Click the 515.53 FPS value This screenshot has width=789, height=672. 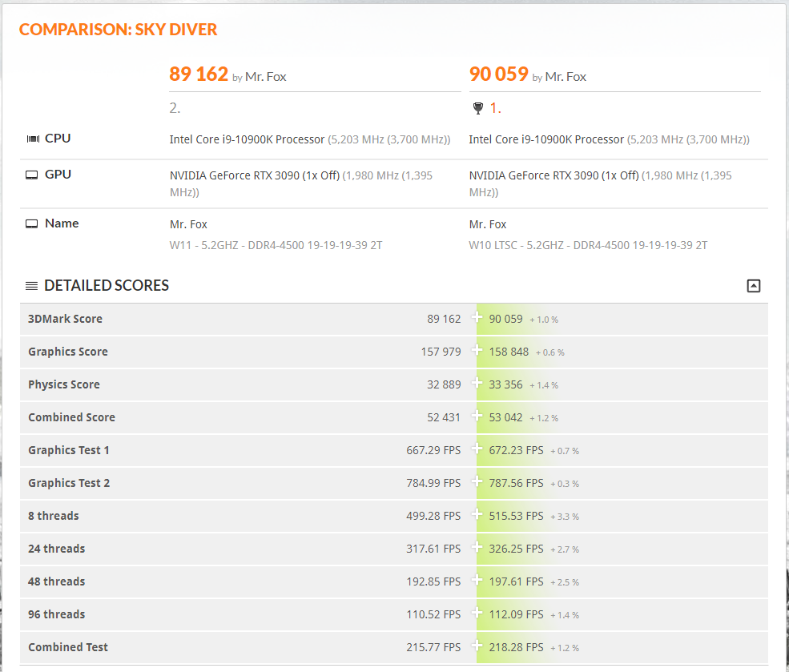(517, 516)
